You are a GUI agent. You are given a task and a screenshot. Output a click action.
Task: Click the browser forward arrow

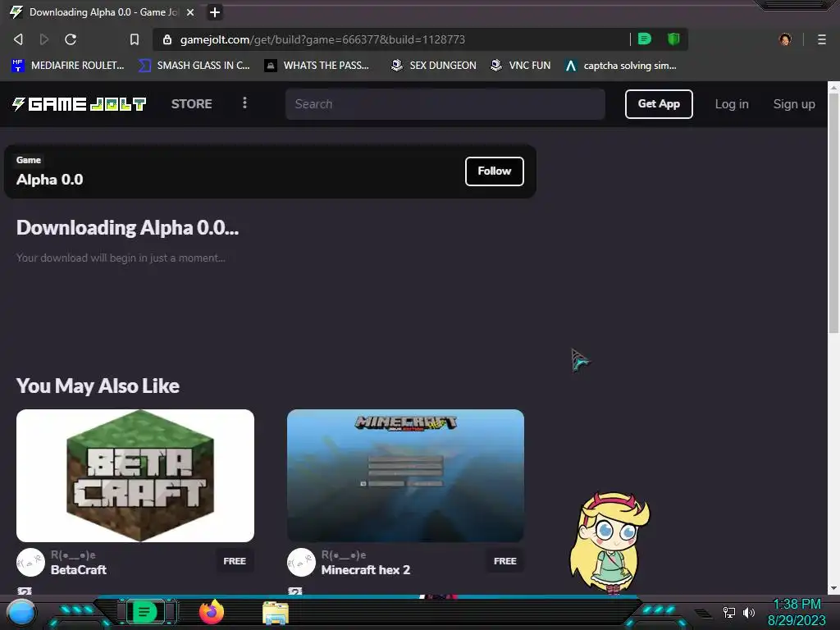click(x=44, y=39)
